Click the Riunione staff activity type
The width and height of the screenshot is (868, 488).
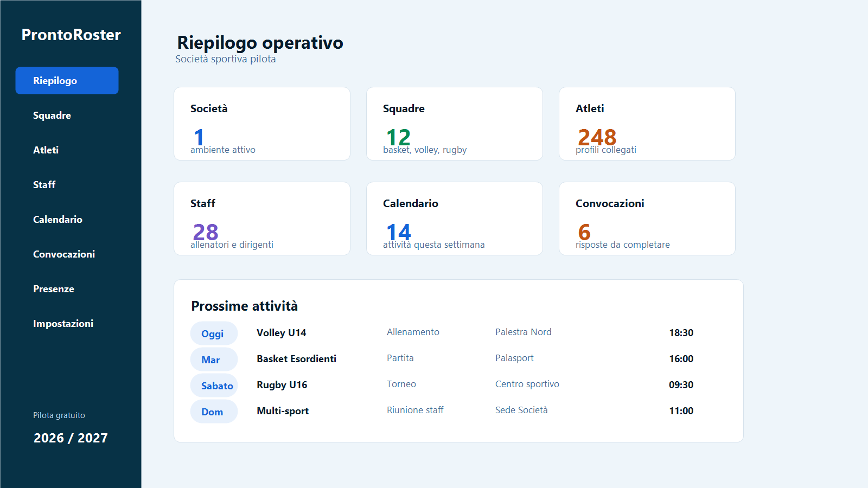click(415, 410)
